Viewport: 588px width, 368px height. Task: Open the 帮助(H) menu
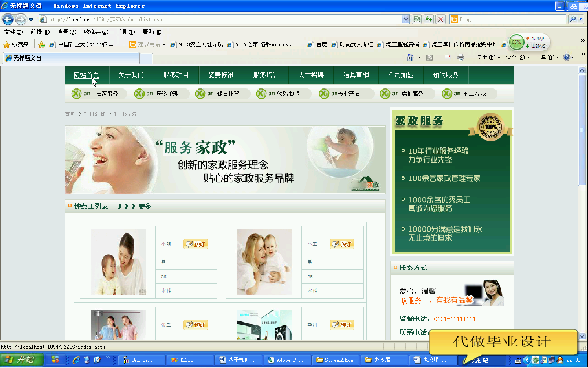152,32
